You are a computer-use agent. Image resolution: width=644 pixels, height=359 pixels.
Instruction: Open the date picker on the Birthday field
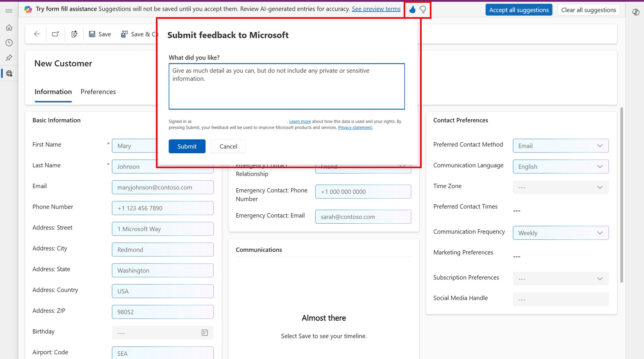pyautogui.click(x=204, y=332)
